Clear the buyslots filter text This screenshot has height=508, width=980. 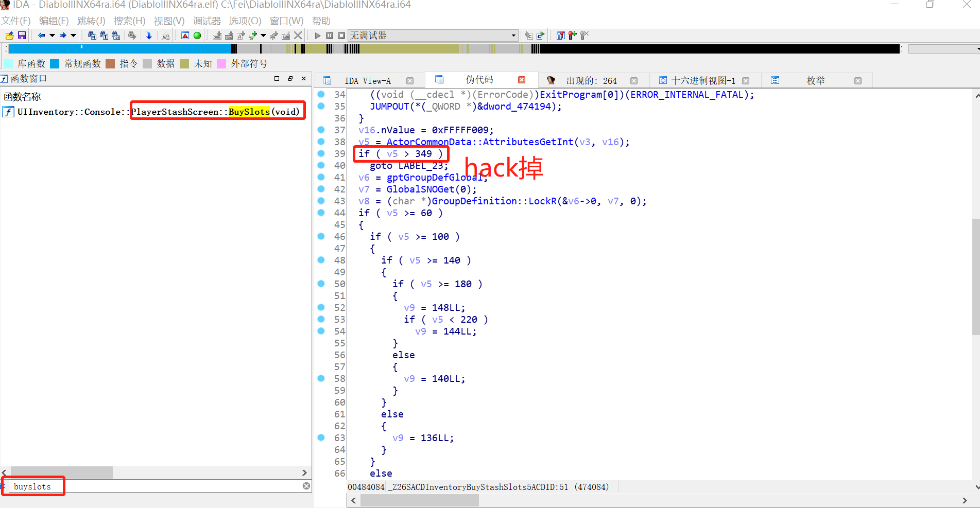click(306, 486)
